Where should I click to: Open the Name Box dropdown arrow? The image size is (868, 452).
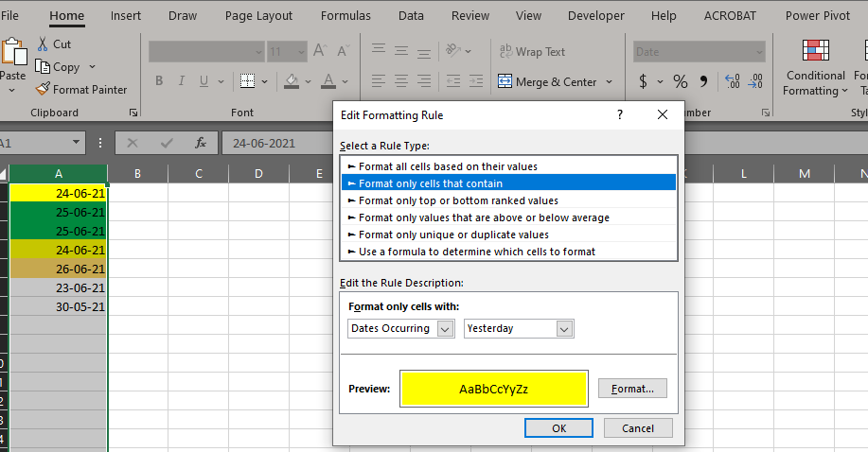pos(76,143)
